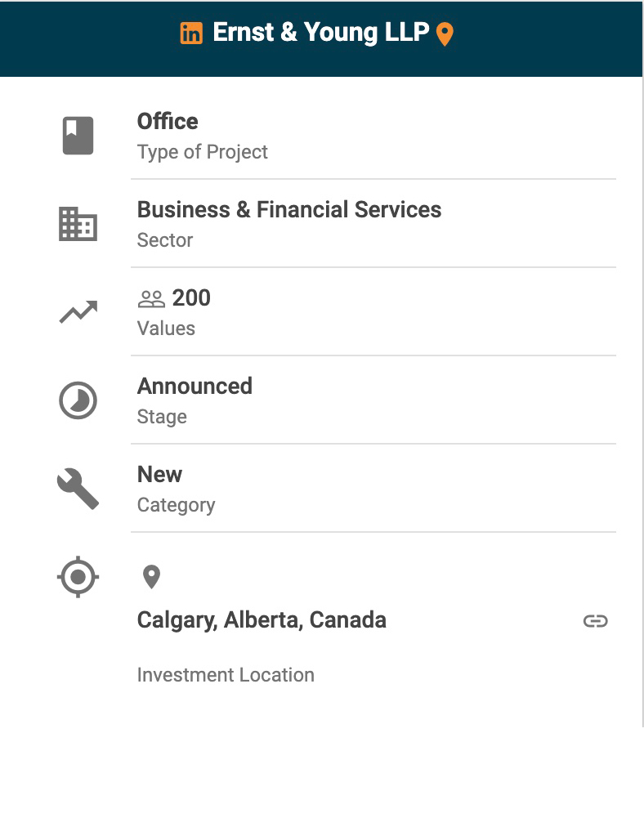The width and height of the screenshot is (644, 827).
Task: Click the crosshair target icon for location
Action: [x=78, y=577]
